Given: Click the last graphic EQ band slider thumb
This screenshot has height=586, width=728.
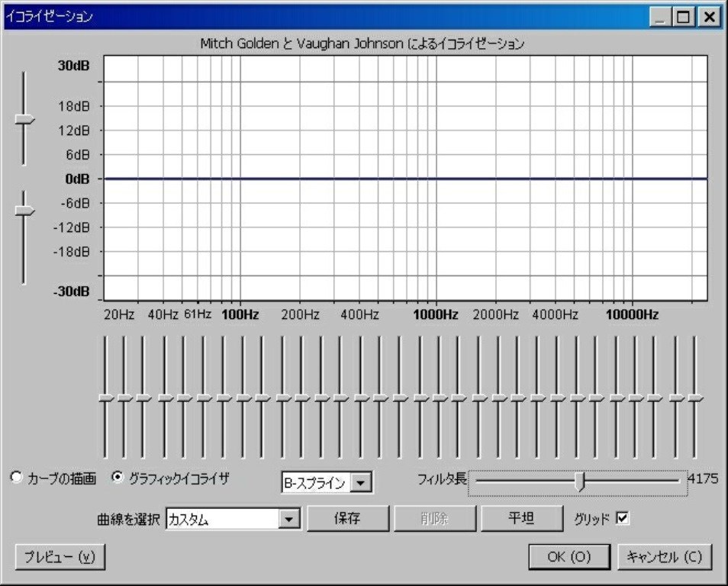Looking at the screenshot, I should point(695,398).
